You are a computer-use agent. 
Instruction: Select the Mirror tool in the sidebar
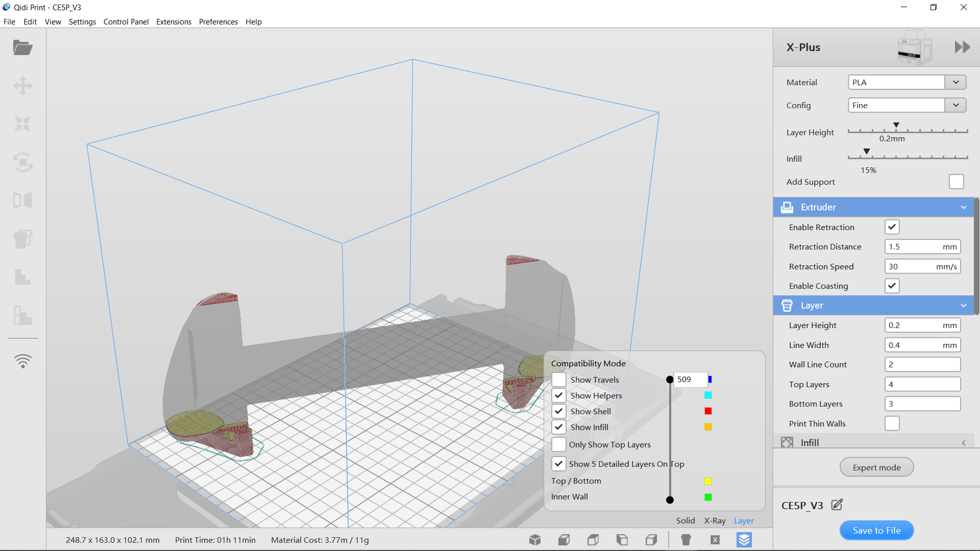(22, 200)
